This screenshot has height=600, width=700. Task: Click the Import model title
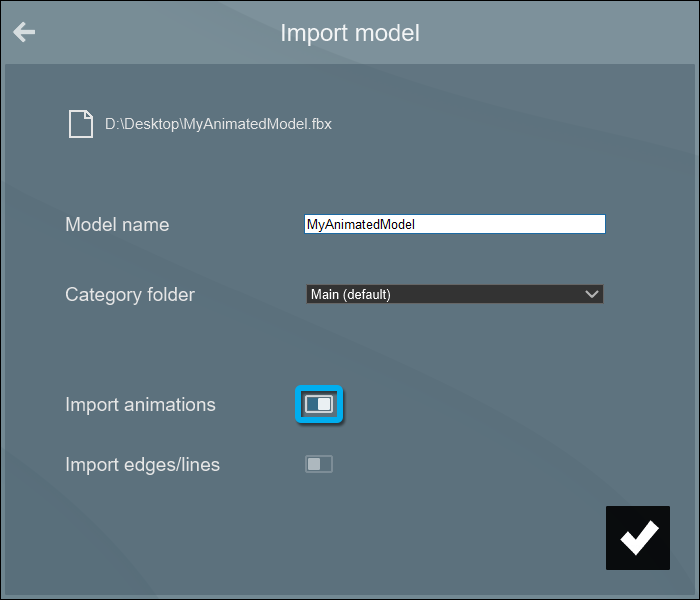tap(350, 33)
